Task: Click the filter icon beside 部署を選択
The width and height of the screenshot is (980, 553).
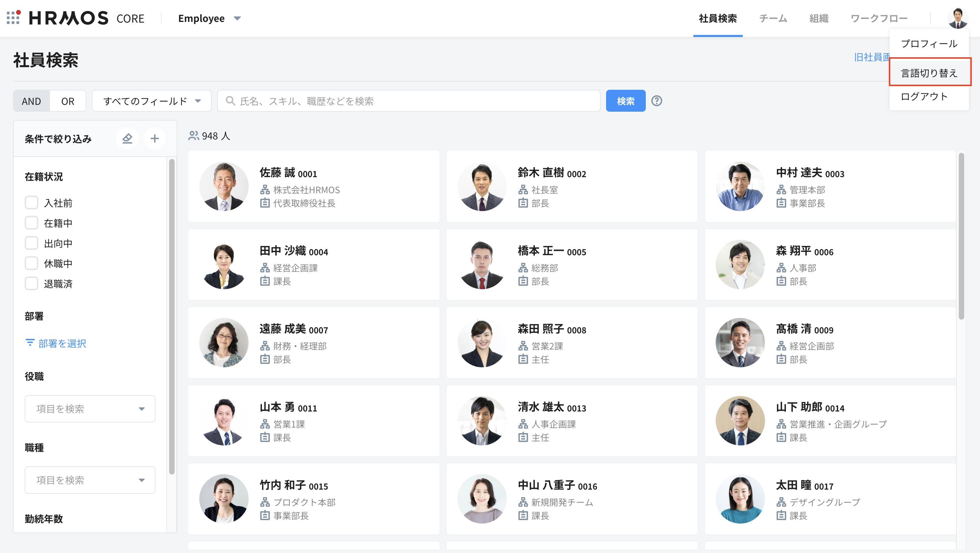Action: click(30, 343)
